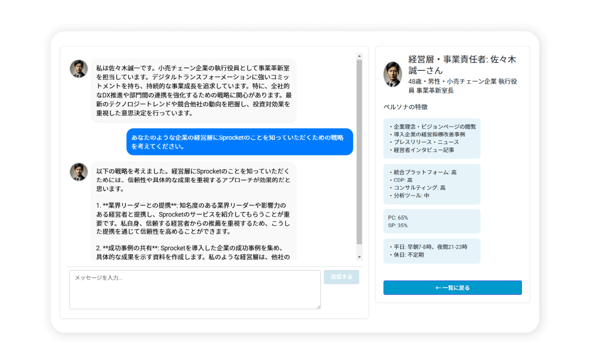Click the blue user message bubble
Image resolution: width=590 pixels, height=364 pixels.
point(240,142)
